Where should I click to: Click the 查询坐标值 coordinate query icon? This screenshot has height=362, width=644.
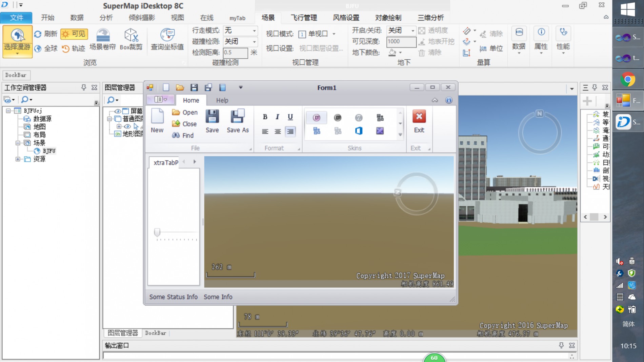click(x=167, y=35)
